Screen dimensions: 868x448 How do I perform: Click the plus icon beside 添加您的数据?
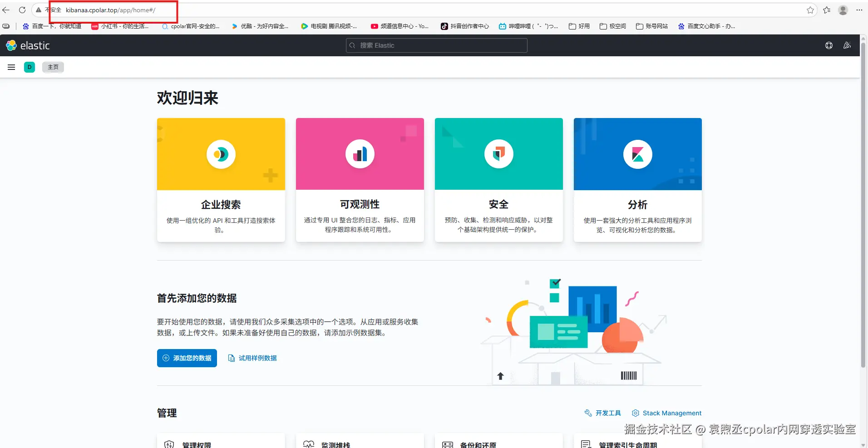[x=166, y=358]
